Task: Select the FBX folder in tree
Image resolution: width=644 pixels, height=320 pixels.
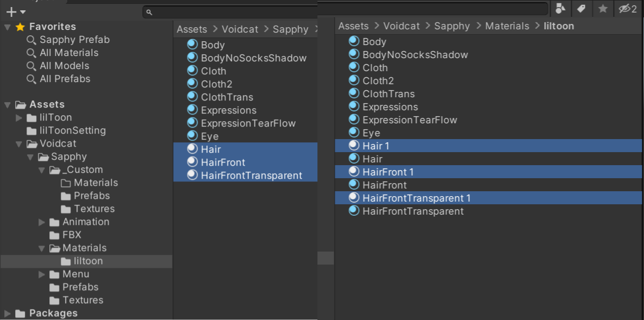Action: (x=72, y=235)
